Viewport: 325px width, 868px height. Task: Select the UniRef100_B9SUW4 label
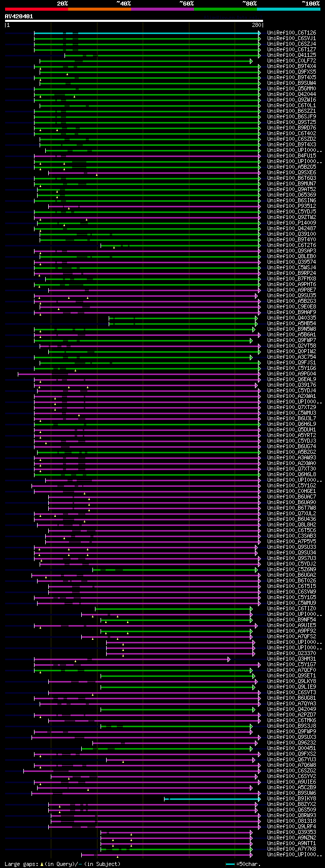pos(291,83)
